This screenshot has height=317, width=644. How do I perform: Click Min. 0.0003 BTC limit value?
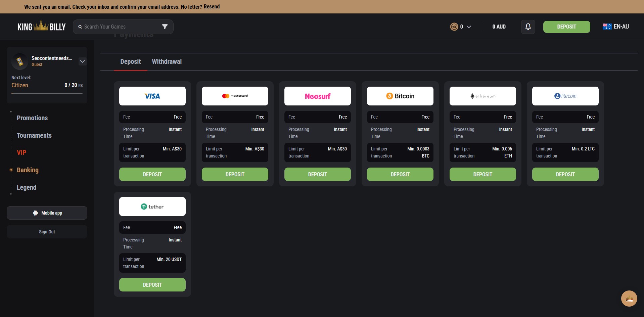418,152
